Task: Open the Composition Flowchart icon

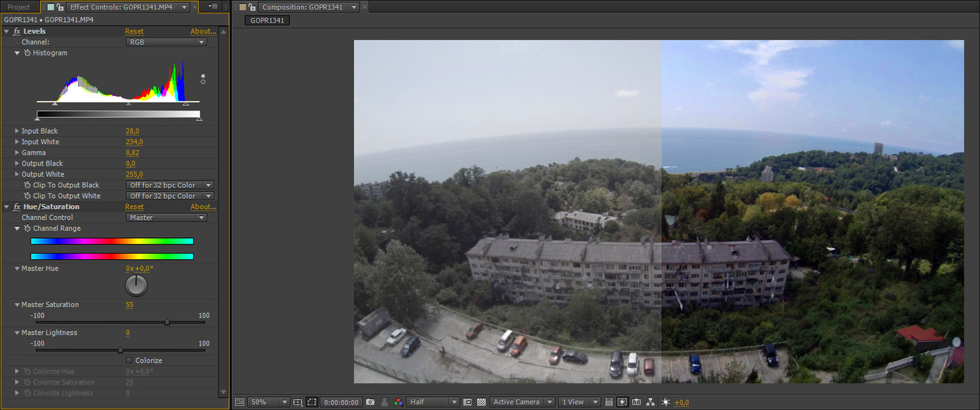Action: pyautogui.click(x=650, y=402)
